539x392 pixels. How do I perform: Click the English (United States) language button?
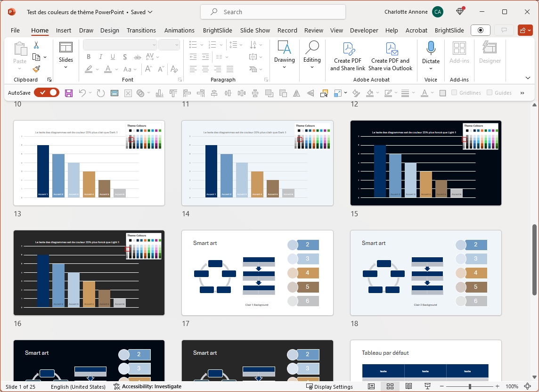[x=78, y=386]
